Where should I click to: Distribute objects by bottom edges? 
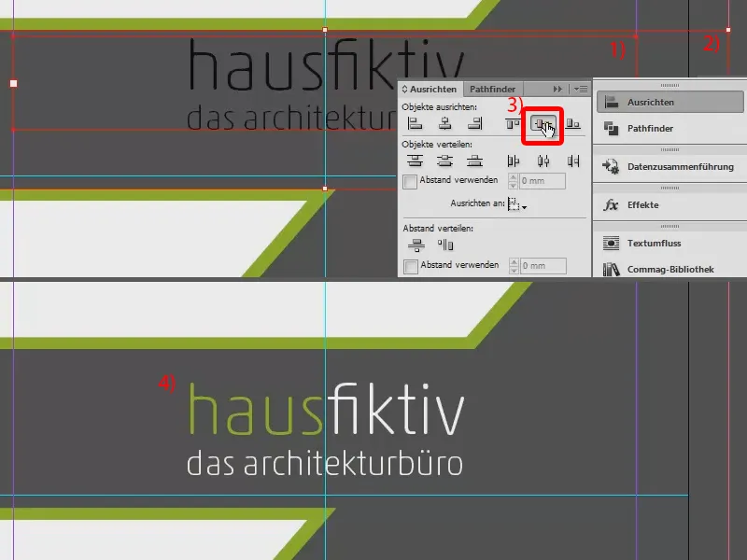tap(475, 161)
